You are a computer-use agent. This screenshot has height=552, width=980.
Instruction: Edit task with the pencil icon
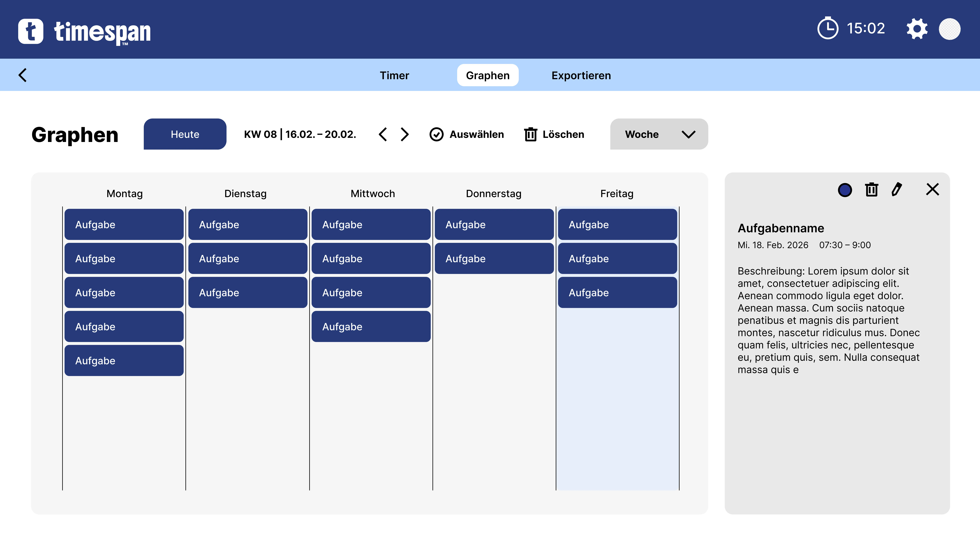[x=897, y=189]
